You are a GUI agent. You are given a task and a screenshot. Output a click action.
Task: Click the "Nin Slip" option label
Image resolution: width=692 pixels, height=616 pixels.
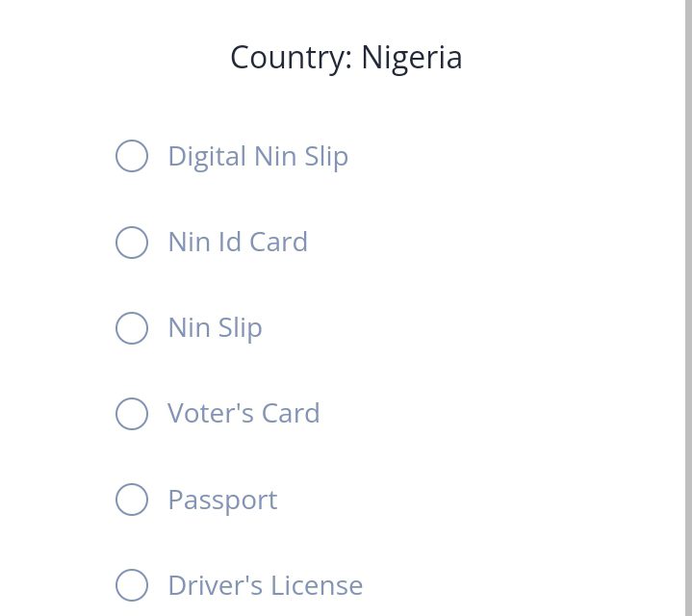coord(215,328)
